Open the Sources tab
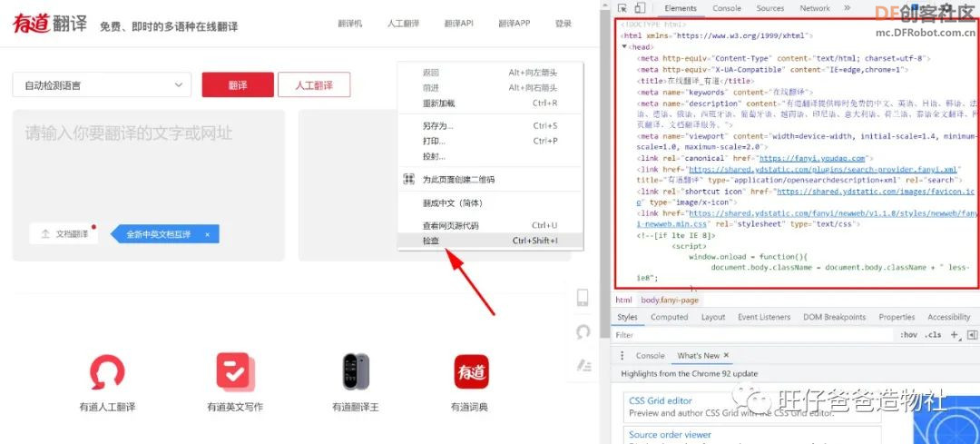980x444 pixels. tap(770, 8)
